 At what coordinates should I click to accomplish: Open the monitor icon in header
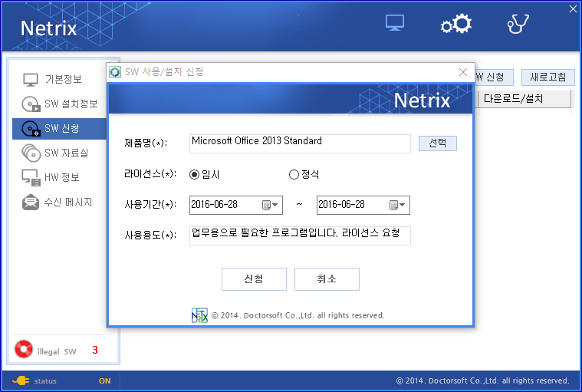pyautogui.click(x=395, y=23)
